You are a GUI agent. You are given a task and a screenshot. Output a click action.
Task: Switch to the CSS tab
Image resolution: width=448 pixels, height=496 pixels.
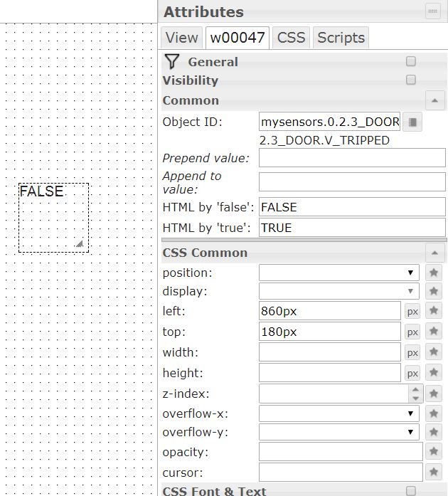(x=291, y=38)
